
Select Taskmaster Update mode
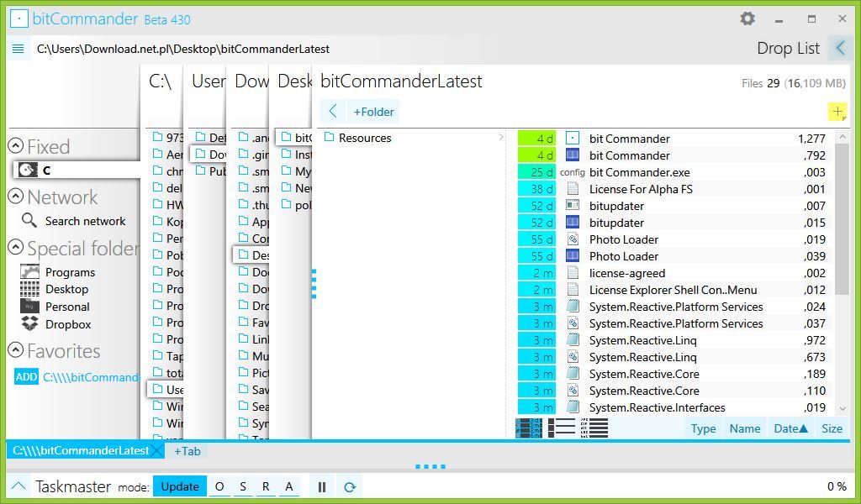180,486
